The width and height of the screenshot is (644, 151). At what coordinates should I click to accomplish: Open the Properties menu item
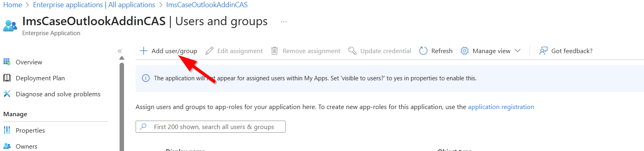tap(30, 130)
